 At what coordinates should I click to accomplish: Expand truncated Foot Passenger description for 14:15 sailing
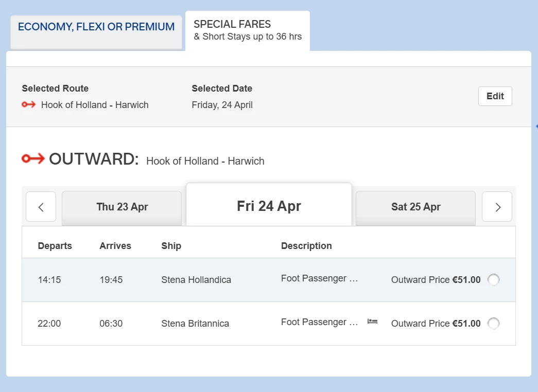tap(319, 278)
